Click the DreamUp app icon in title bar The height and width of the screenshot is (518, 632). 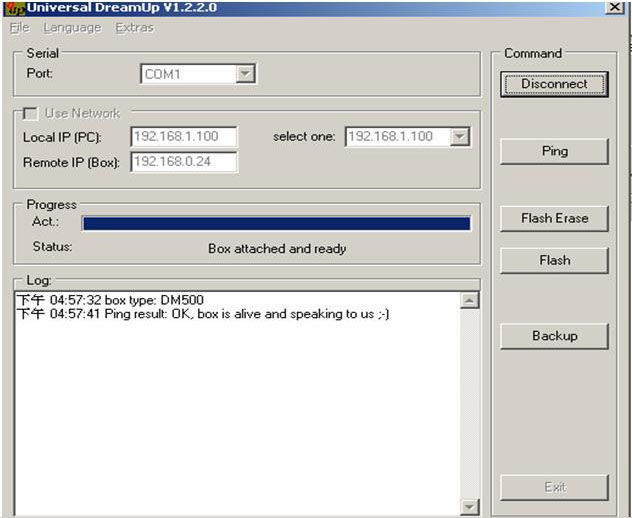[15, 8]
